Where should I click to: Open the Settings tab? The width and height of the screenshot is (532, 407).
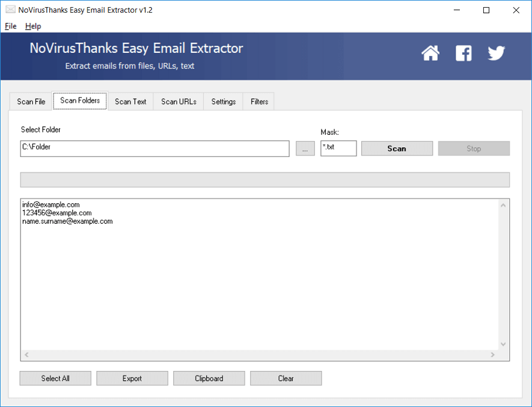(x=224, y=102)
